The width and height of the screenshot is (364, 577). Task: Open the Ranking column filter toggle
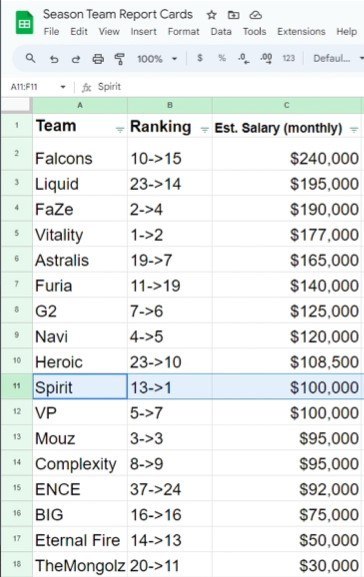pos(205,129)
